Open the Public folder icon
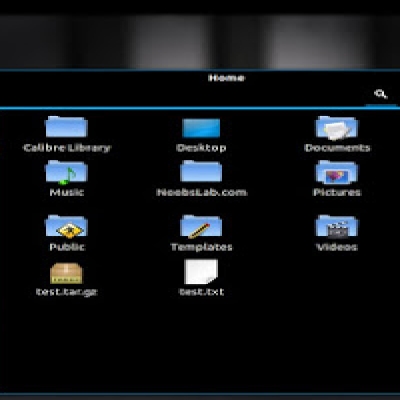The width and height of the screenshot is (400, 400). click(x=66, y=227)
